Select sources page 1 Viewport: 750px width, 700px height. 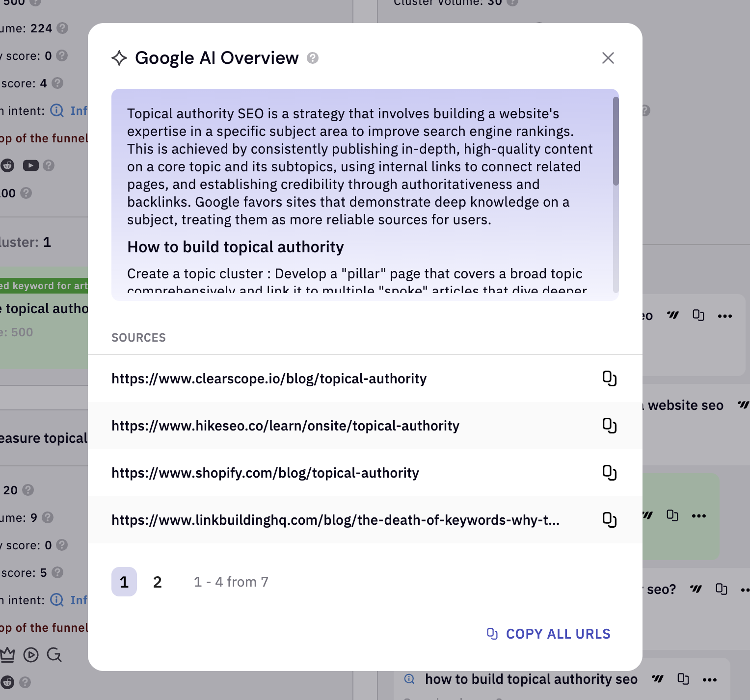tap(124, 582)
